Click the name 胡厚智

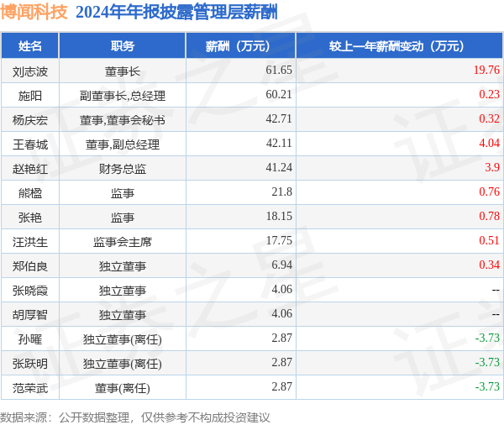click(x=30, y=316)
